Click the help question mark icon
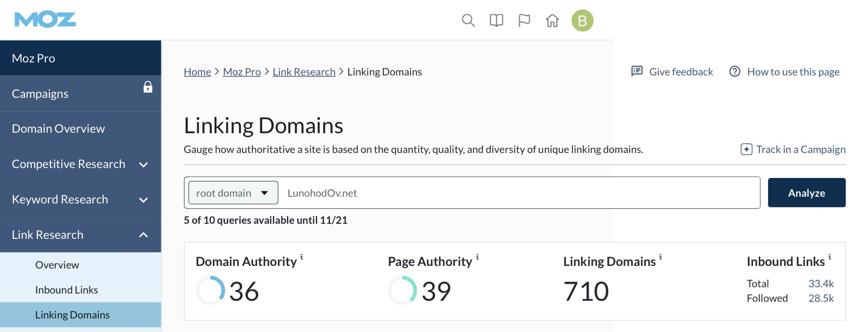Screen dimensions: 868x332 (735, 71)
